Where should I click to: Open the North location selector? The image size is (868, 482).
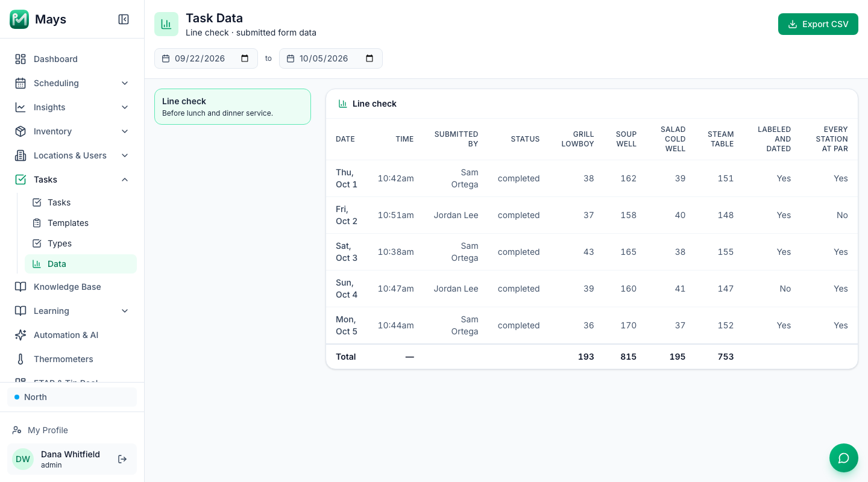pos(72,397)
